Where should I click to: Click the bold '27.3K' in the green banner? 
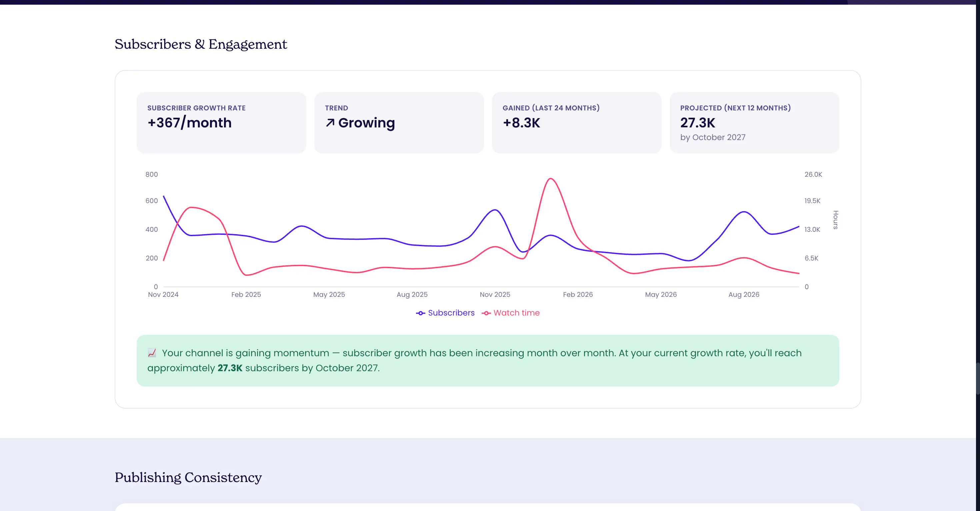coord(230,368)
